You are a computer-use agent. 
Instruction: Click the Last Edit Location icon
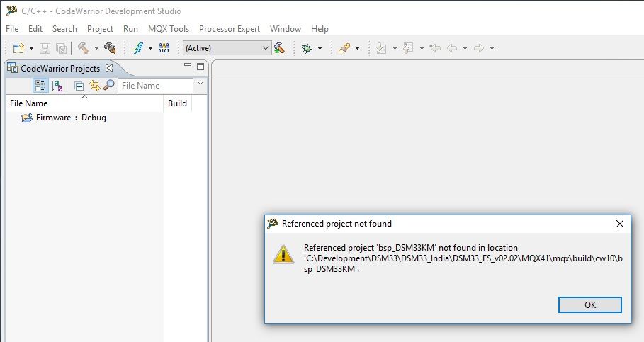point(435,48)
